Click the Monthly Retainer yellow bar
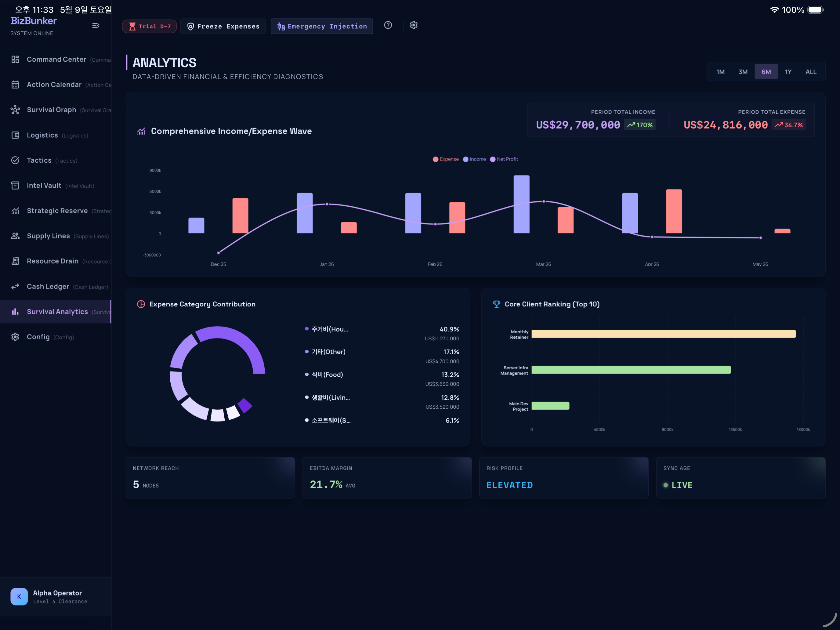840x630 pixels. coord(663,334)
